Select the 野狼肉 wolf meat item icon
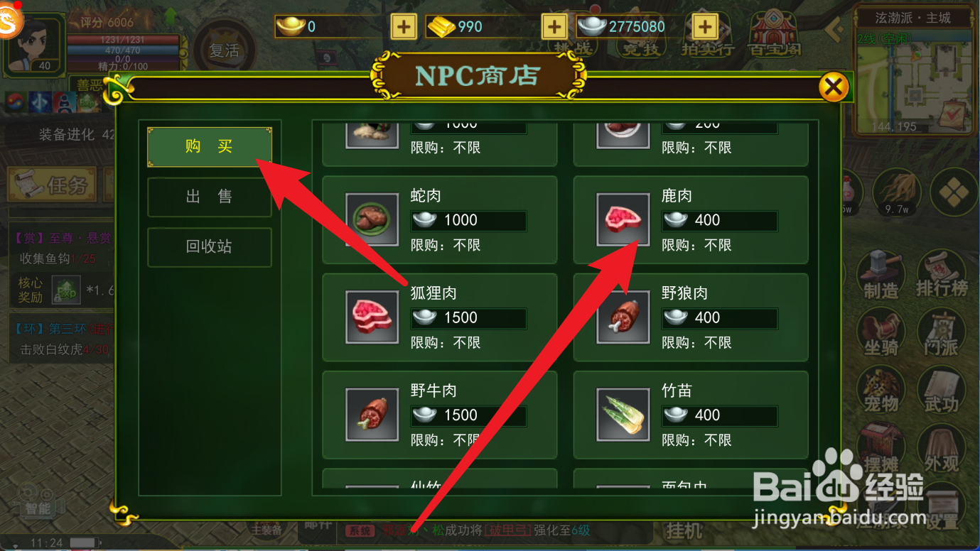Image resolution: width=980 pixels, height=551 pixels. [623, 317]
